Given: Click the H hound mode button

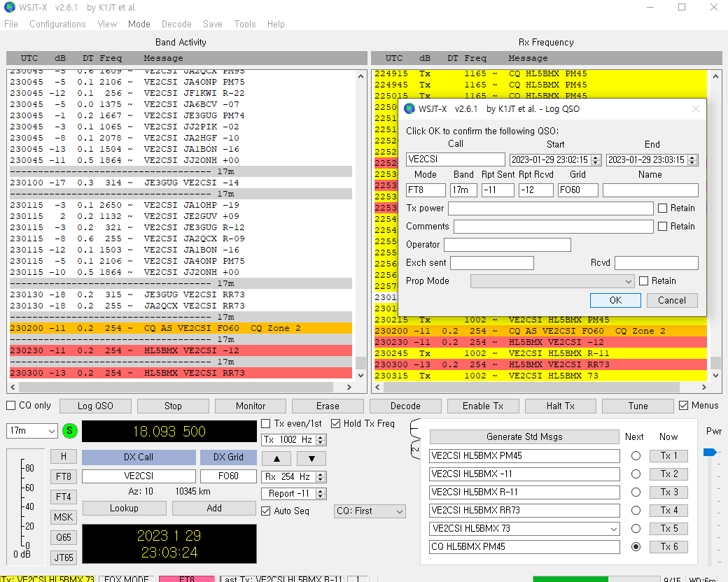Looking at the screenshot, I should [x=64, y=456].
